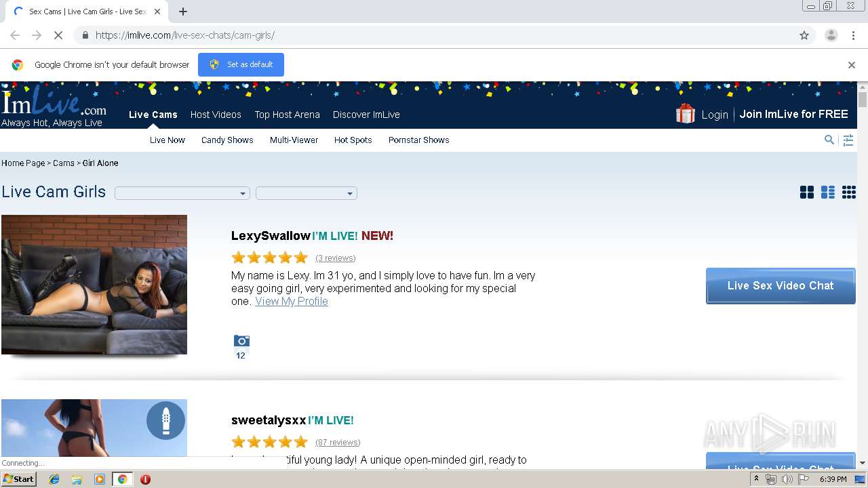Open the volume tray icon
868x488 pixels.
[787, 479]
